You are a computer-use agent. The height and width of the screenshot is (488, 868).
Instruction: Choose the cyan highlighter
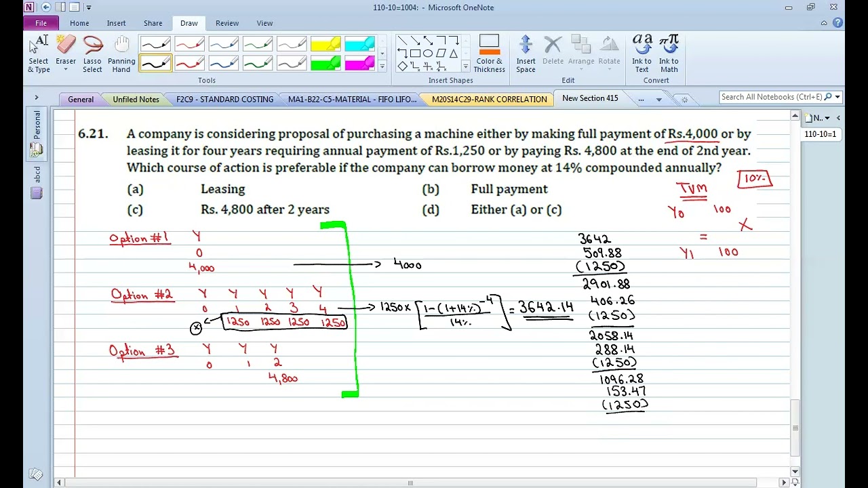(x=359, y=45)
